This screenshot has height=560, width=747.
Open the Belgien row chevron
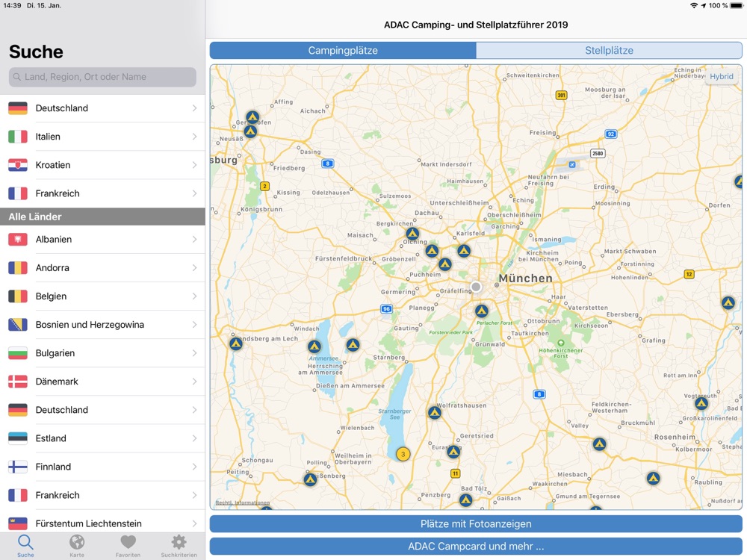click(194, 296)
